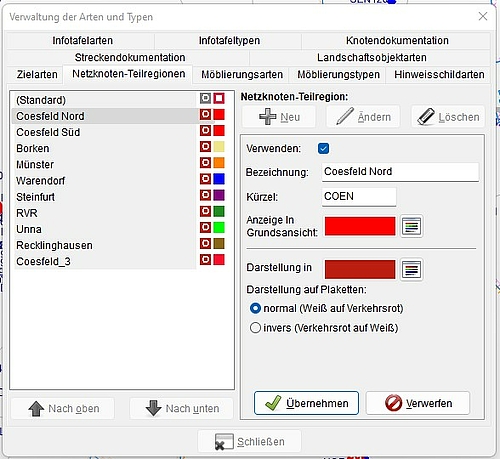
Task: Click the plaque icon next to Warendorf
Action: [205, 179]
